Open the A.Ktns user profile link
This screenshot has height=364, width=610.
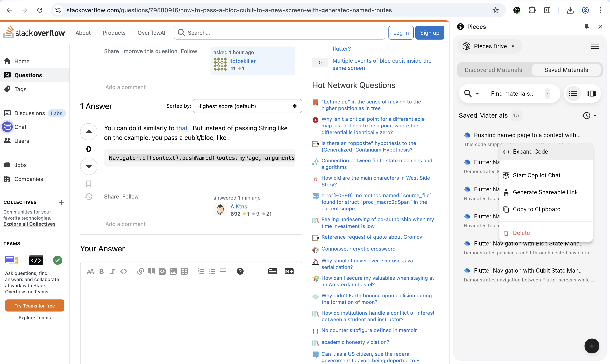[239, 207]
